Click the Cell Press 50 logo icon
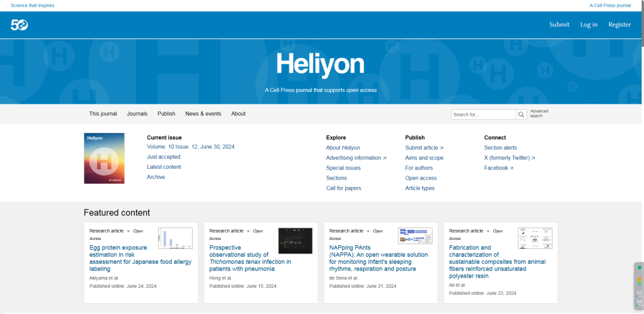This screenshot has height=314, width=644. click(x=19, y=25)
